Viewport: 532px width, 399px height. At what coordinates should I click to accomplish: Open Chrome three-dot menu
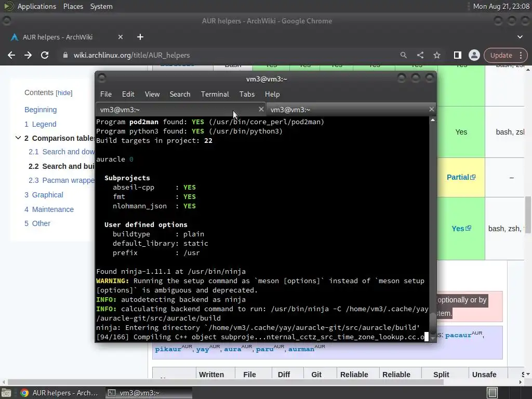[x=521, y=55]
